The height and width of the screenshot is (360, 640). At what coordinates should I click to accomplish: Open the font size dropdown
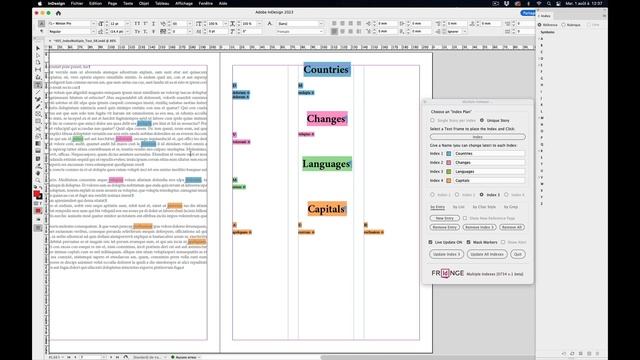coord(128,24)
